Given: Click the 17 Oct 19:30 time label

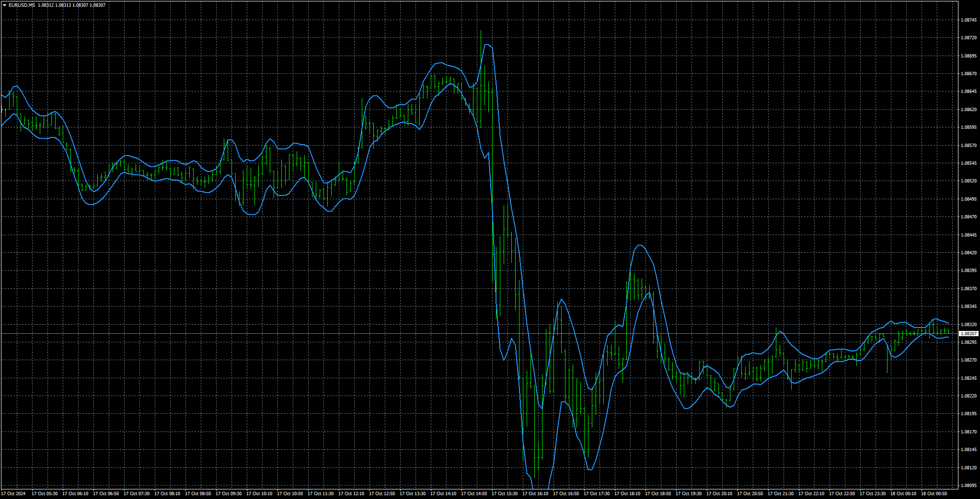Looking at the screenshot, I should pyautogui.click(x=689, y=494).
